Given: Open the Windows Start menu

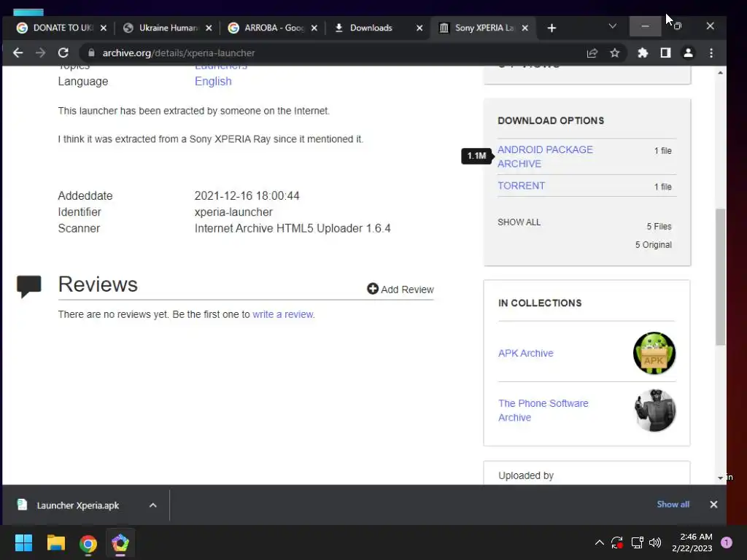Looking at the screenshot, I should coord(23,542).
